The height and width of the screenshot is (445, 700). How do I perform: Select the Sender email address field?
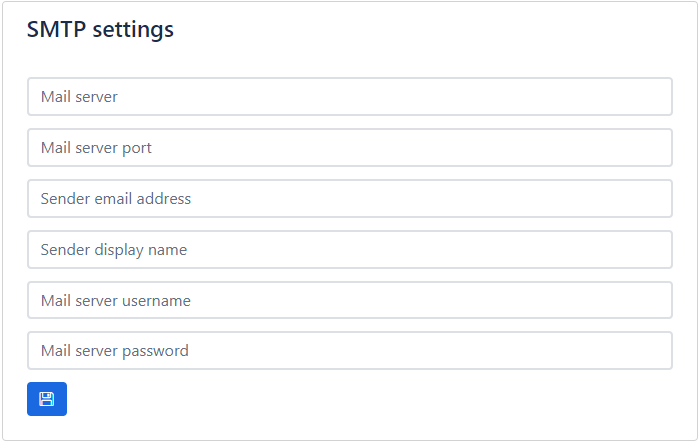349,199
